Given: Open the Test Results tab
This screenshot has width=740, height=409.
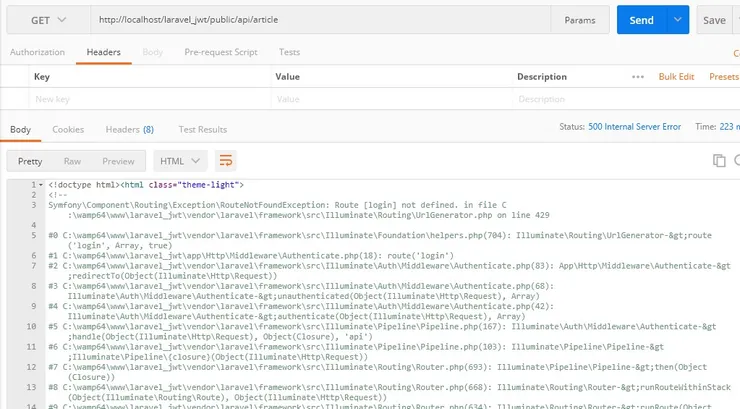Looking at the screenshot, I should point(202,129).
